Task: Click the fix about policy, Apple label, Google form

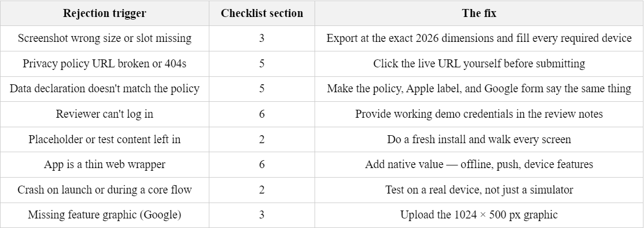Action: pos(479,89)
